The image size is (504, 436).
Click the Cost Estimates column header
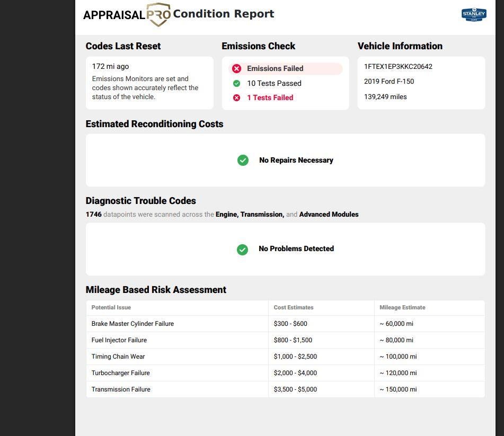pos(294,307)
